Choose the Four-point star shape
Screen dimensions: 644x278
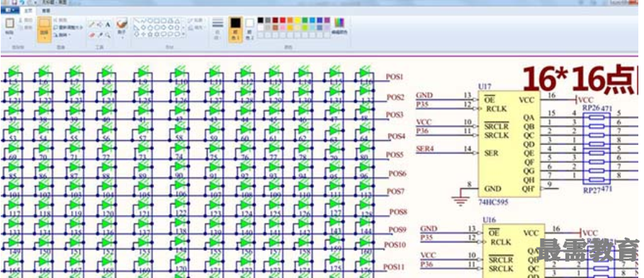coord(143,34)
